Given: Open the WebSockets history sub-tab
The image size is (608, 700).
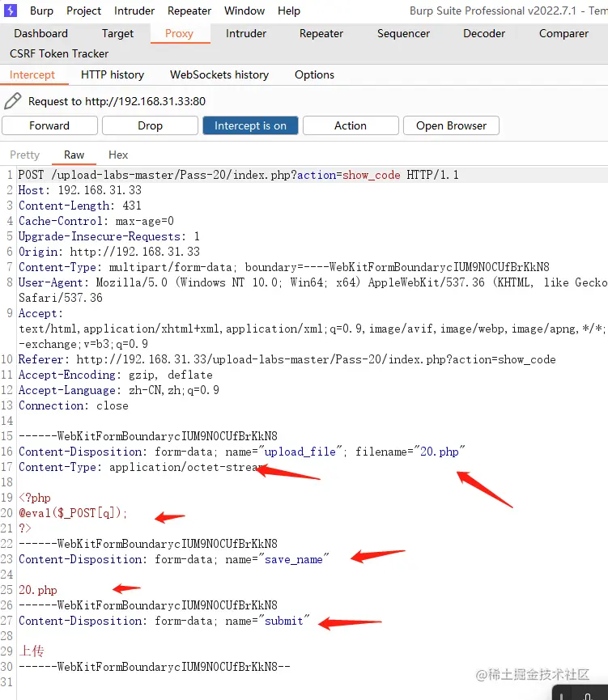Looking at the screenshot, I should 219,74.
